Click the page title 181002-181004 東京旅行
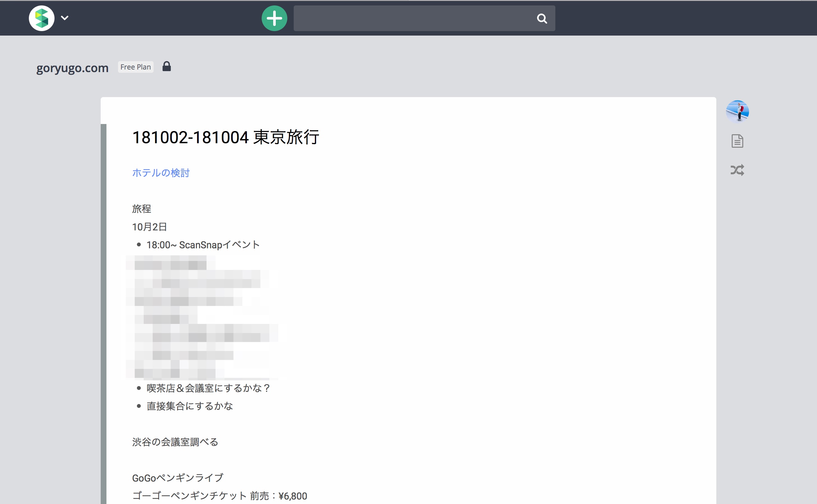The width and height of the screenshot is (817, 504). (225, 137)
